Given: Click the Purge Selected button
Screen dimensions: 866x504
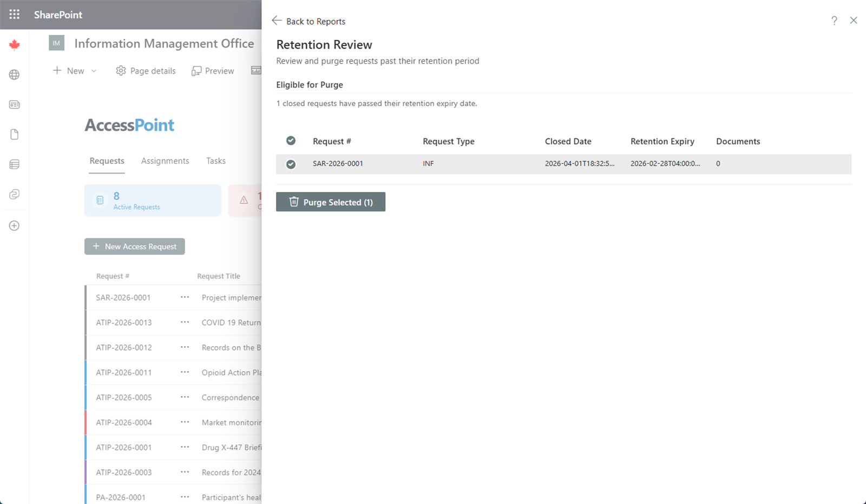Looking at the screenshot, I should (x=330, y=202).
